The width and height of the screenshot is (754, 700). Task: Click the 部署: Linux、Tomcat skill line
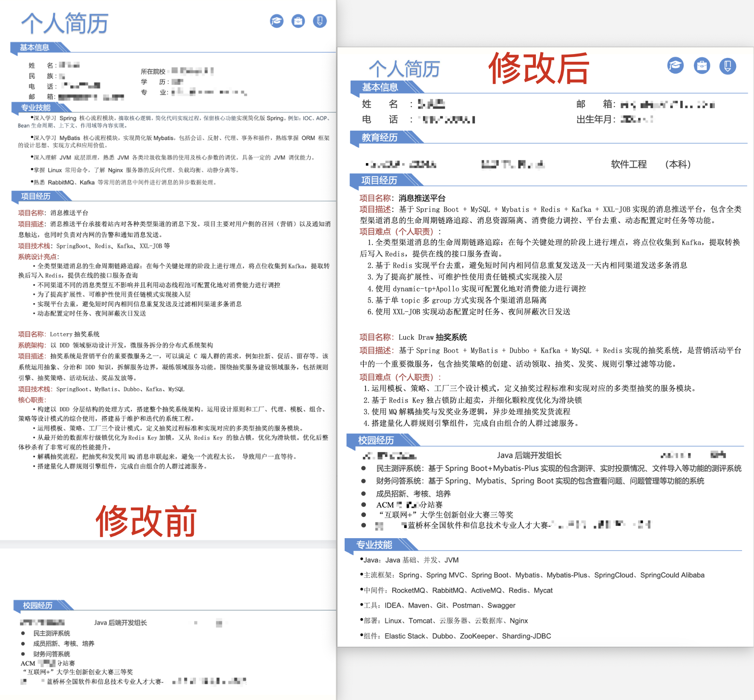pos(444,621)
